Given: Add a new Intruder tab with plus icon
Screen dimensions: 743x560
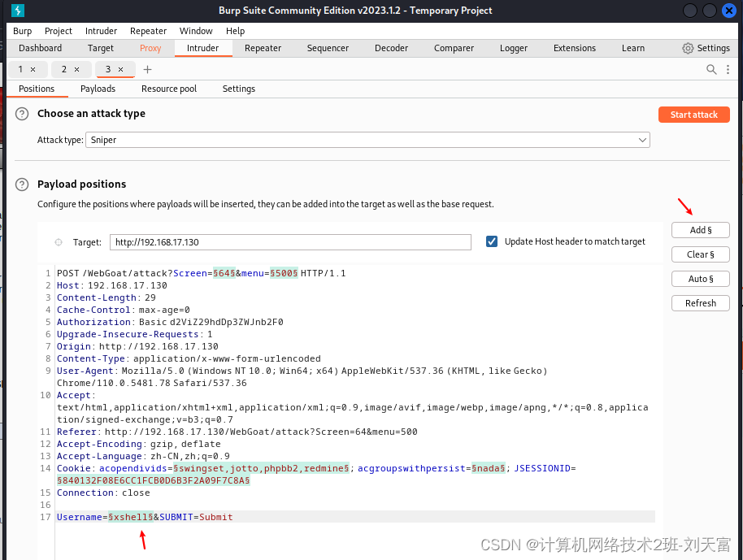Looking at the screenshot, I should pos(147,69).
